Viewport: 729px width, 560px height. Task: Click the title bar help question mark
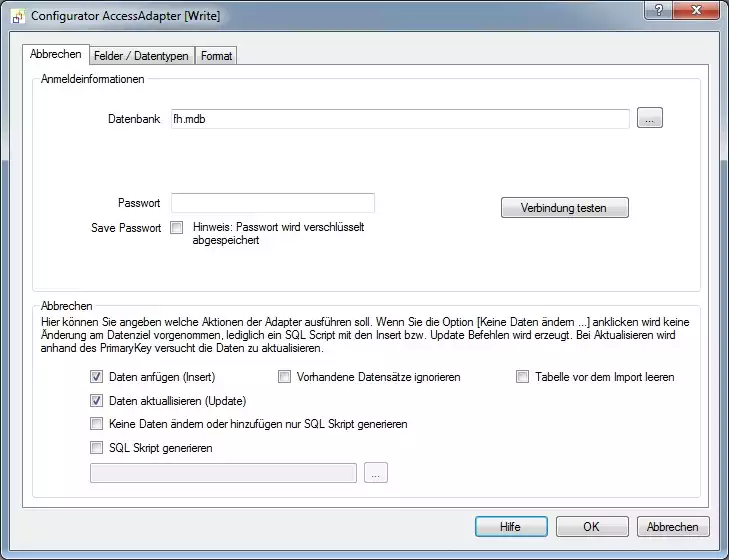coord(656,11)
